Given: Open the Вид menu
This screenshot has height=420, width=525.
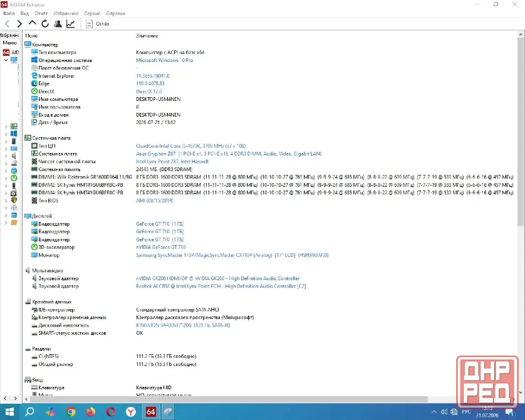Looking at the screenshot, I should click(x=24, y=13).
